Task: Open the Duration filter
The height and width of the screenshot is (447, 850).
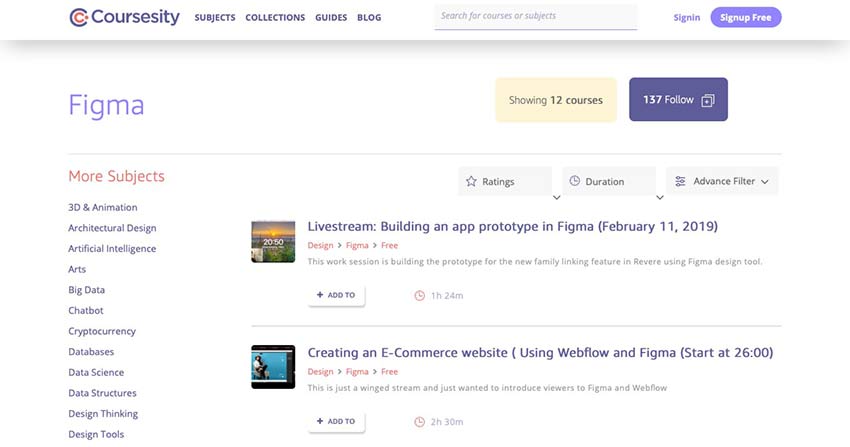Action: (609, 182)
